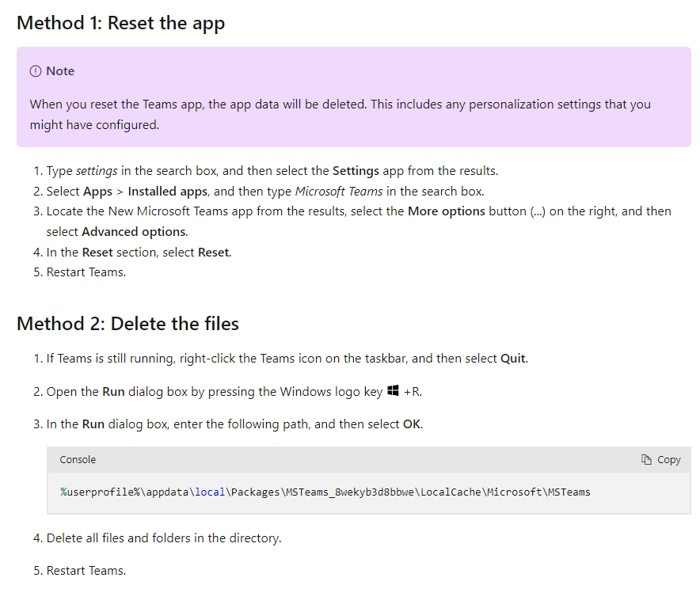Screen dimensions: 700x589
Task: Click the Note info icon
Action: pos(36,71)
